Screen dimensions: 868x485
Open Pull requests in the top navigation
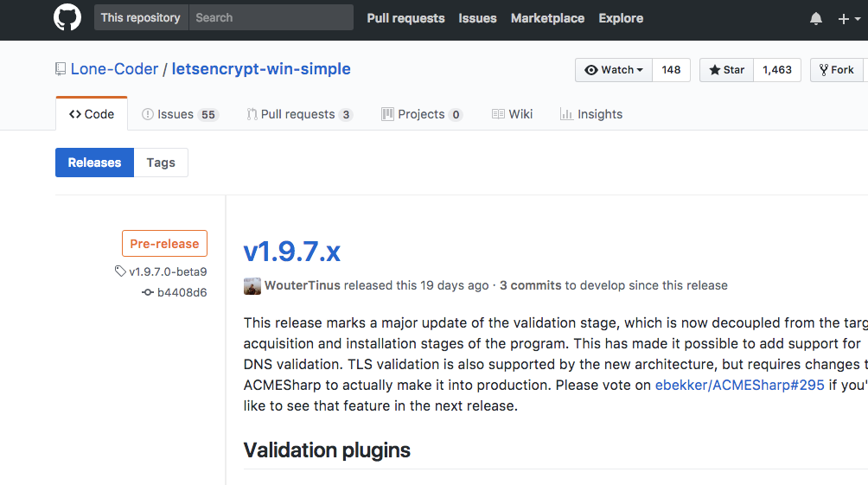click(405, 18)
